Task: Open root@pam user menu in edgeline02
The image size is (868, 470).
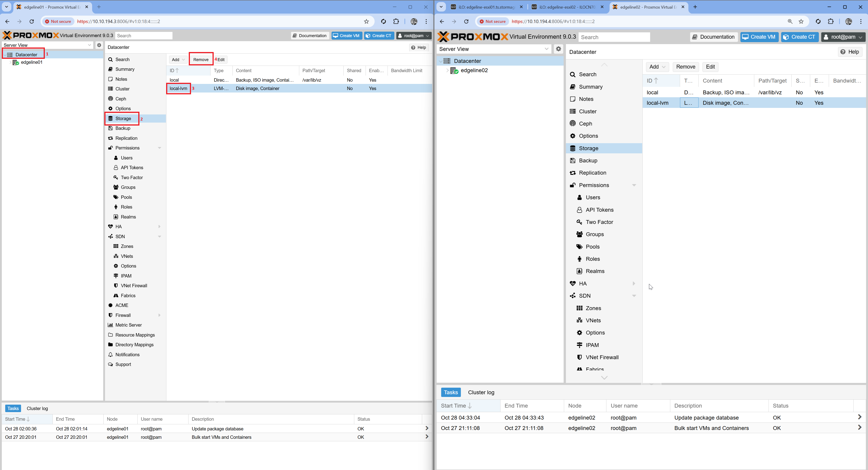Action: tap(843, 37)
